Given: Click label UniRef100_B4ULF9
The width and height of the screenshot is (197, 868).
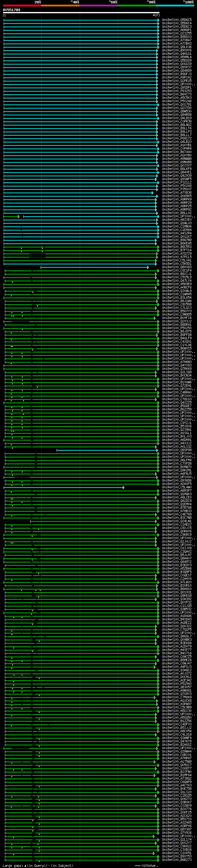Looking at the screenshot, I should 177,338.
